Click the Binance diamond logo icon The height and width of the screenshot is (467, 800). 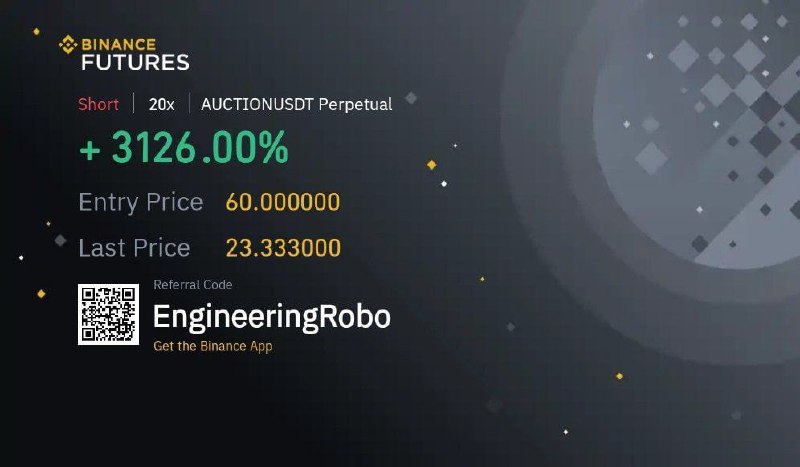(x=68, y=44)
